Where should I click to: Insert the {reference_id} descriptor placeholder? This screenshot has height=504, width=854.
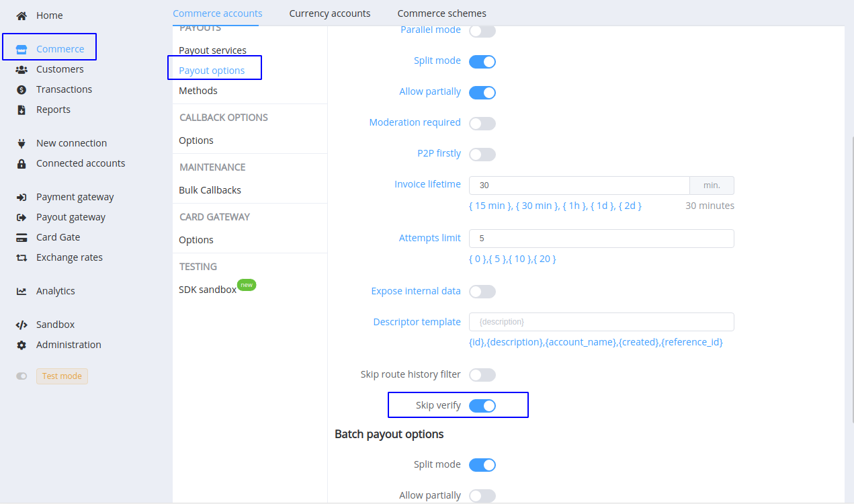692,342
